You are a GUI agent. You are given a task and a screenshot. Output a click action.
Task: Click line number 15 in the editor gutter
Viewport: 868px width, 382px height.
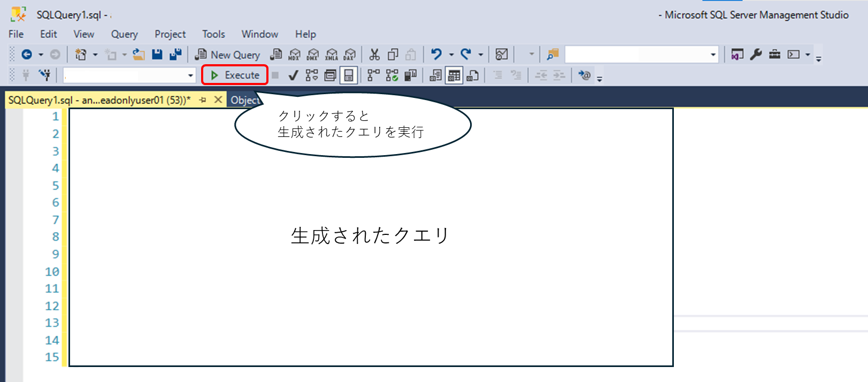[52, 357]
